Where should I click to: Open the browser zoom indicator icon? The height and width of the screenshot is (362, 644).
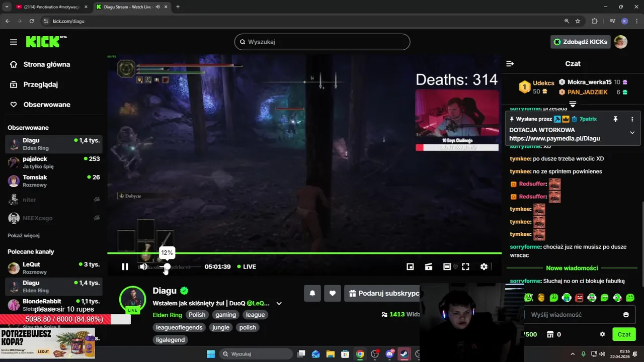[x=567, y=21]
